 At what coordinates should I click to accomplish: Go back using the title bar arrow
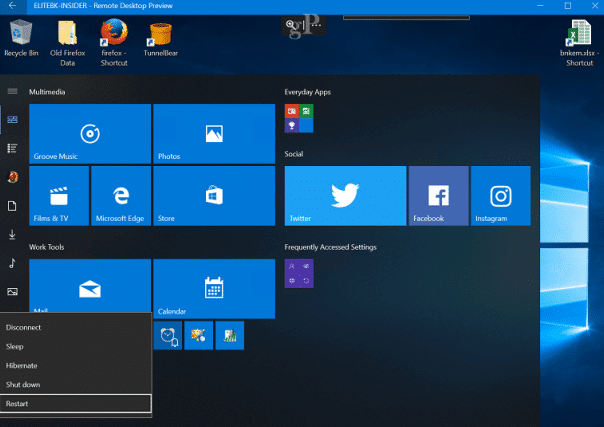13,6
